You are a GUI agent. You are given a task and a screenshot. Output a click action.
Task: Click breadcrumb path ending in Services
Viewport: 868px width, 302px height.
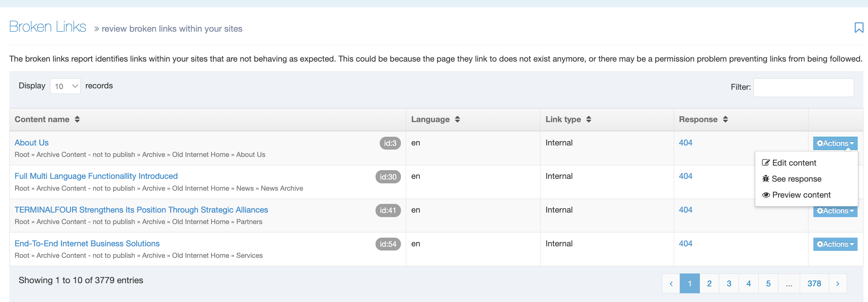139,255
